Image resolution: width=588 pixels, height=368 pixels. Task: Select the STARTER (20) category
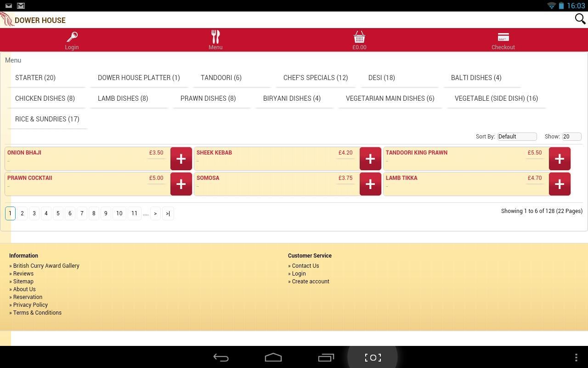35,78
